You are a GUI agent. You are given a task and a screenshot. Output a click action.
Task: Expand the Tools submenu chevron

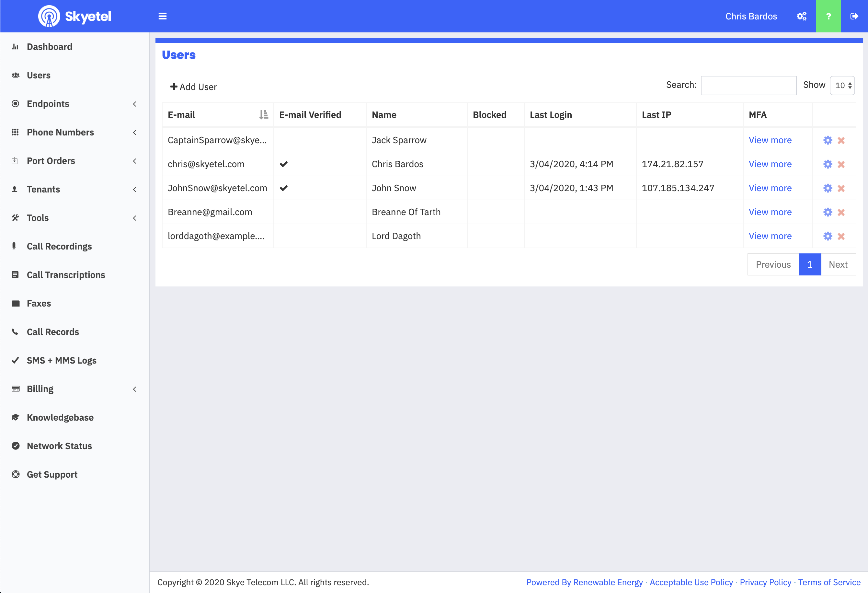pos(134,218)
